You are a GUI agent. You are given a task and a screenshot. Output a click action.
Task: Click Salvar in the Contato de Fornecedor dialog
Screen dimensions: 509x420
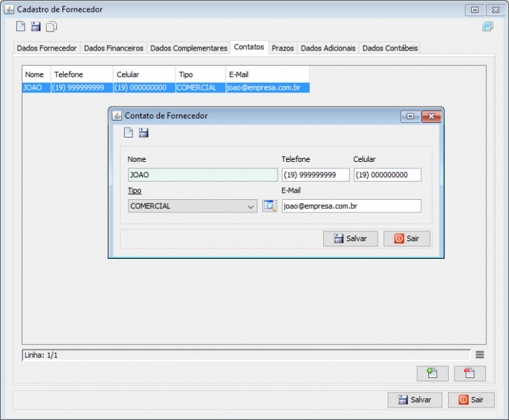point(351,238)
